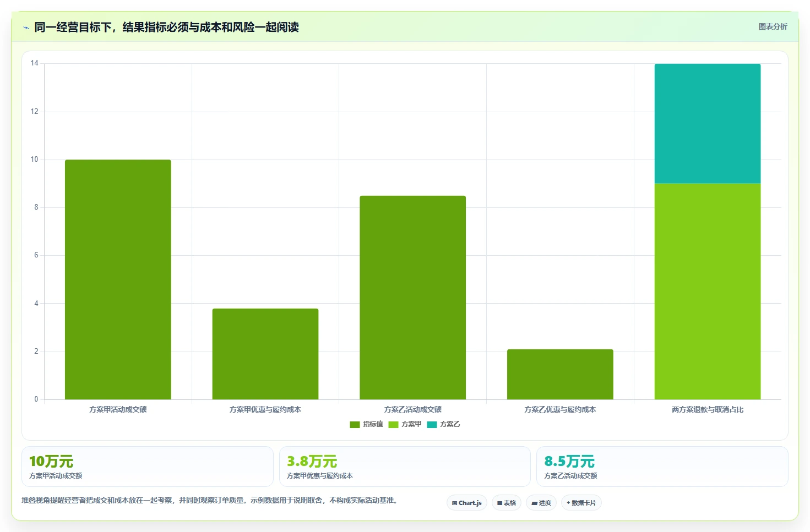
Task: Click the 14 y-axis tick label
Action: point(35,63)
